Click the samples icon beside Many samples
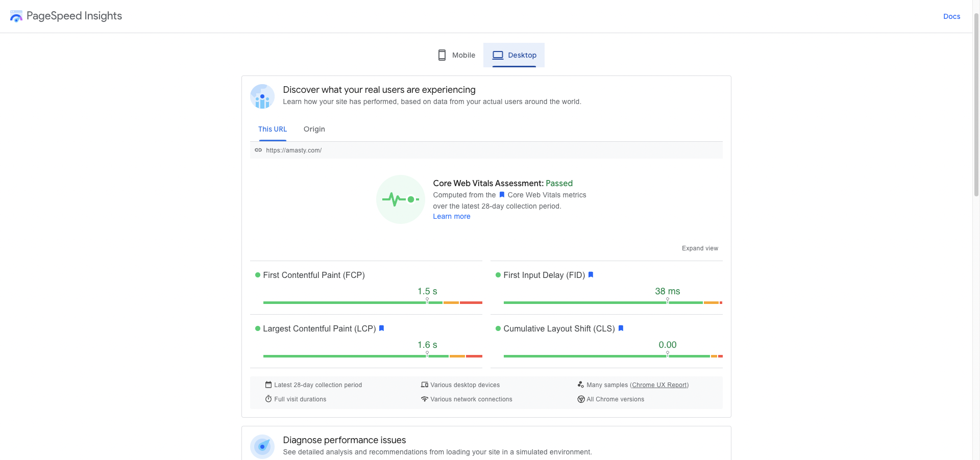 pos(580,385)
